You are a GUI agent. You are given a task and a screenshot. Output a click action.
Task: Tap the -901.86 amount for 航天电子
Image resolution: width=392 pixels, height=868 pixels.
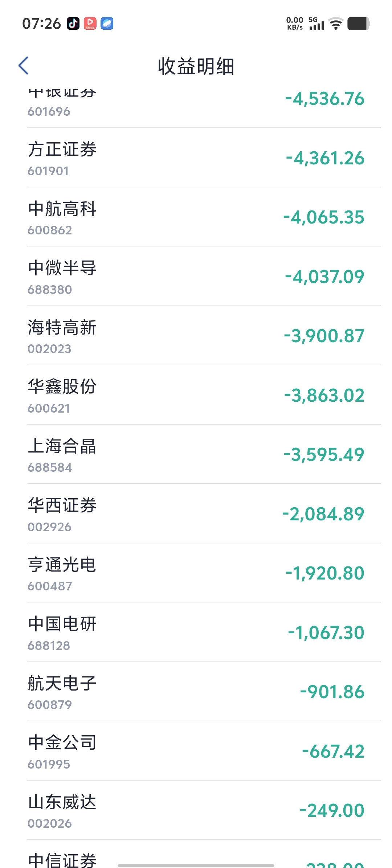pyautogui.click(x=332, y=692)
